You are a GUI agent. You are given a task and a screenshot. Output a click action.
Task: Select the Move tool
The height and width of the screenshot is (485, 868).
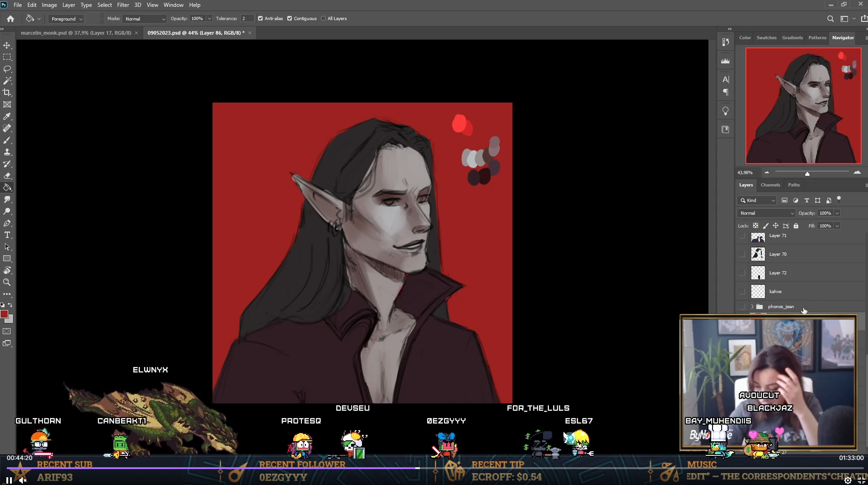click(7, 46)
